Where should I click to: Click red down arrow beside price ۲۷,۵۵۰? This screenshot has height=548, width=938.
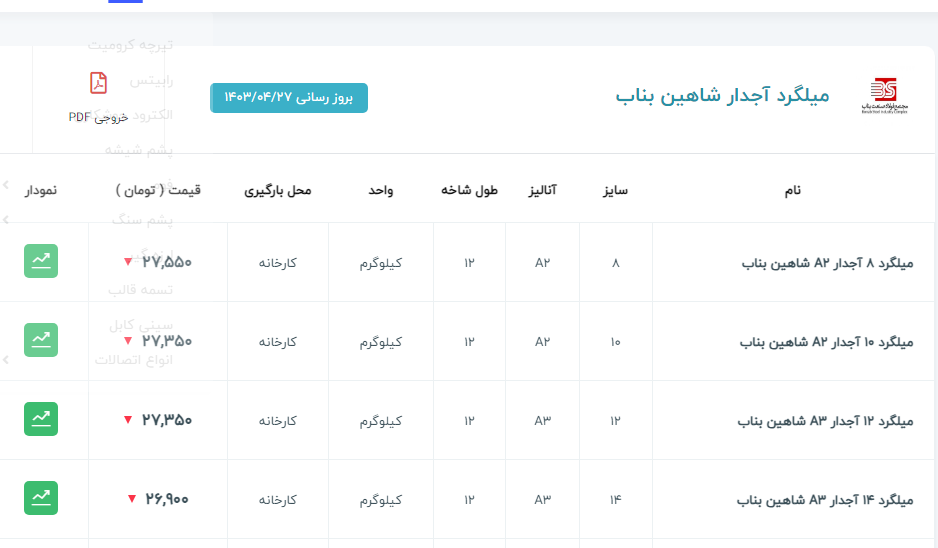(x=128, y=263)
